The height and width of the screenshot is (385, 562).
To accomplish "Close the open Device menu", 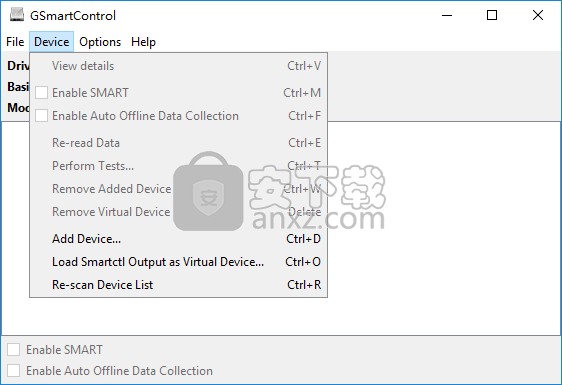I will point(52,42).
